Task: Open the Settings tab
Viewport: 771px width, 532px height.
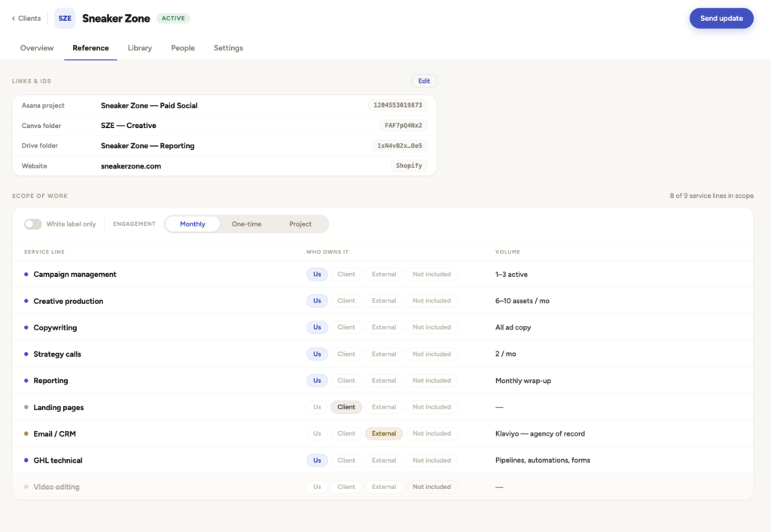Action: [228, 47]
